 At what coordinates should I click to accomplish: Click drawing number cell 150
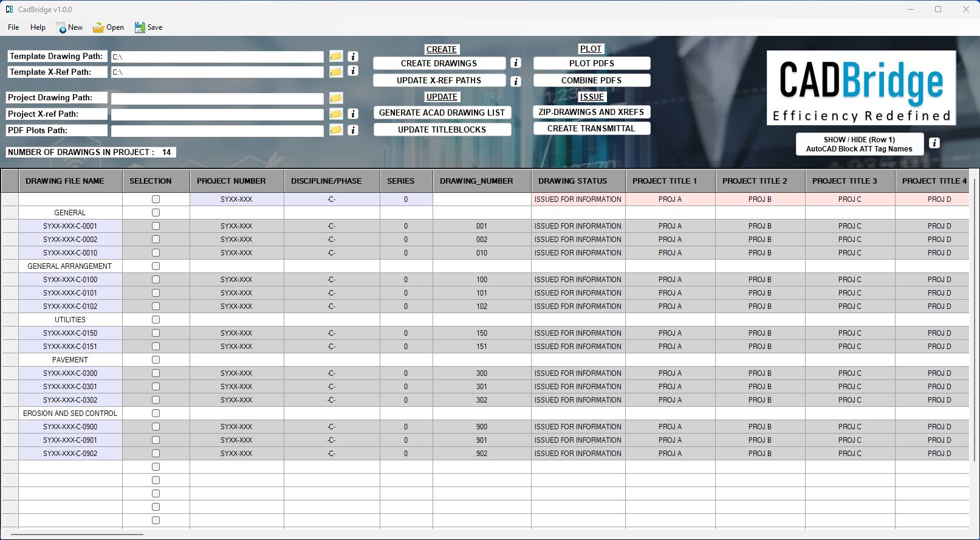coord(482,333)
